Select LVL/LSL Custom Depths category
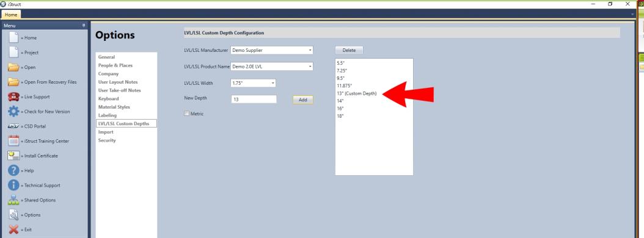Screen dimensions: 644x238 (126, 123)
